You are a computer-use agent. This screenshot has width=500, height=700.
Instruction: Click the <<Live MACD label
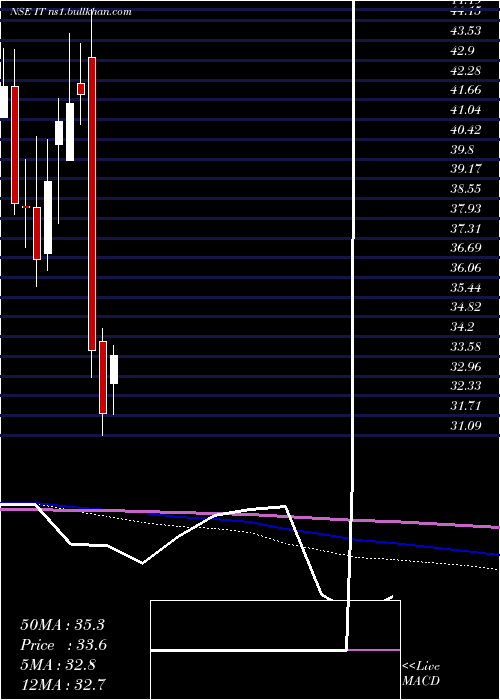pos(421,673)
